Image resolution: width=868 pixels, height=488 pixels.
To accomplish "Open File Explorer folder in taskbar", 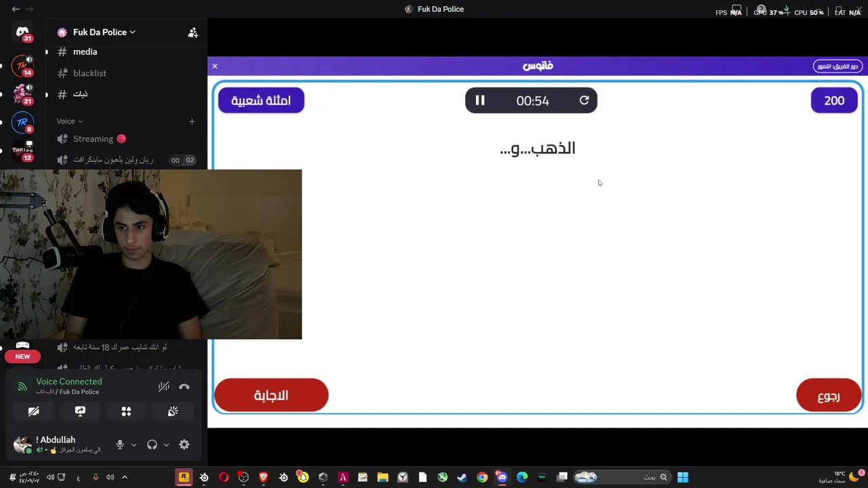I will (x=382, y=477).
